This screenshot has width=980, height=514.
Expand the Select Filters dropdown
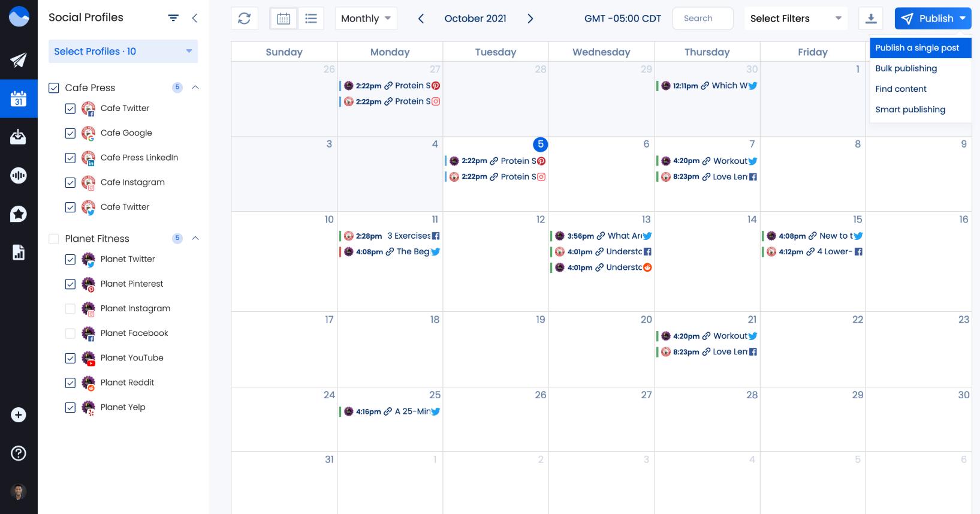pyautogui.click(x=795, y=19)
